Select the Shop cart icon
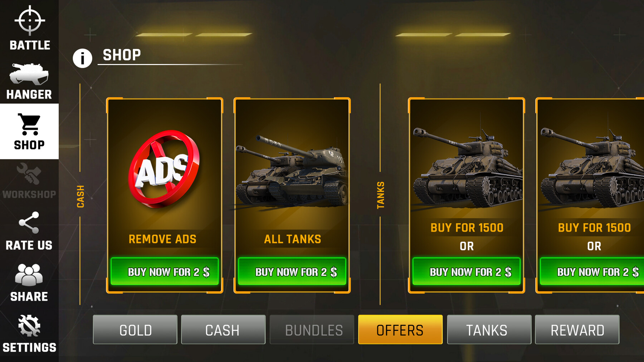This screenshot has height=362, width=644. coord(29,124)
